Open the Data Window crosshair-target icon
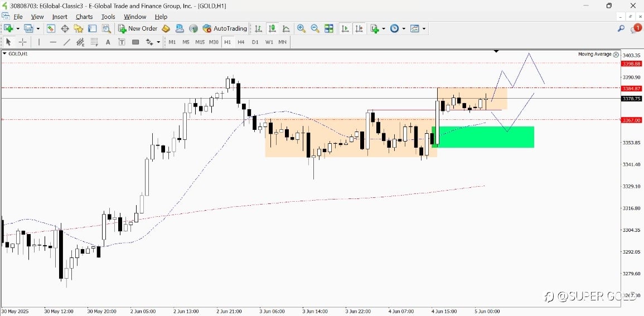 tap(65, 28)
